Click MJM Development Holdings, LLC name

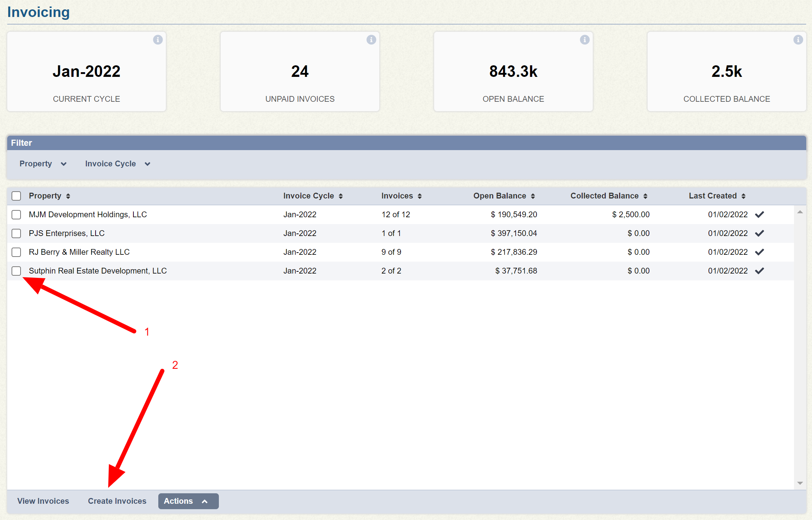coord(88,215)
